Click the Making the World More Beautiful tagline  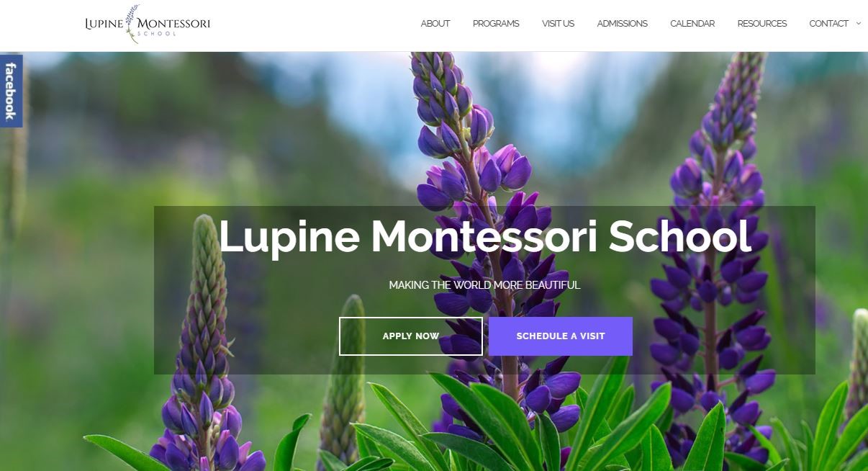484,285
